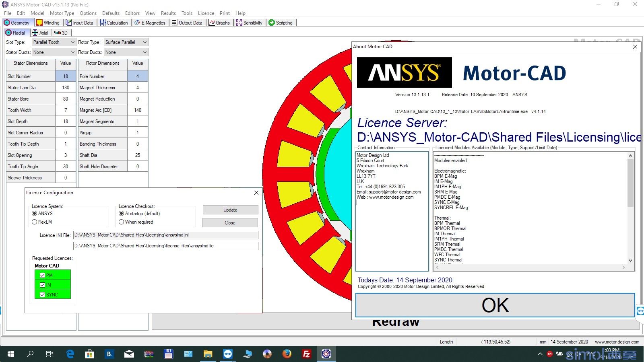Screen dimensions: 644x362
Task: Click the Sensitivity tab icon
Action: tap(239, 23)
